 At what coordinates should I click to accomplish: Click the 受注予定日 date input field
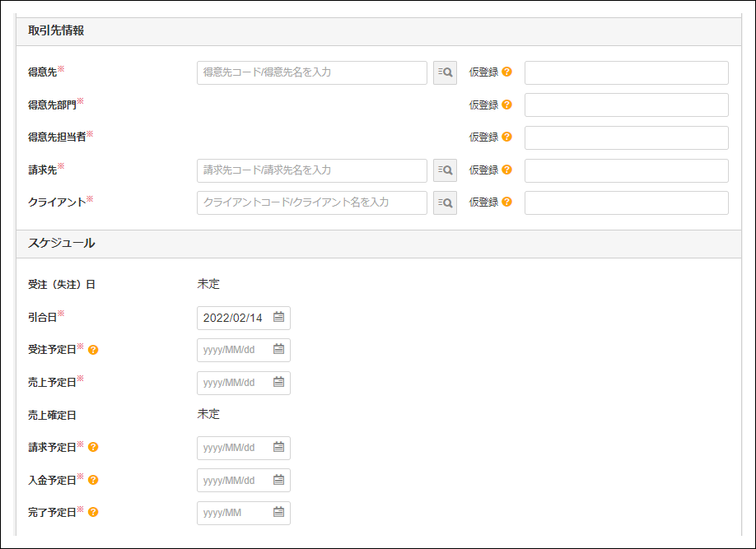[244, 350]
